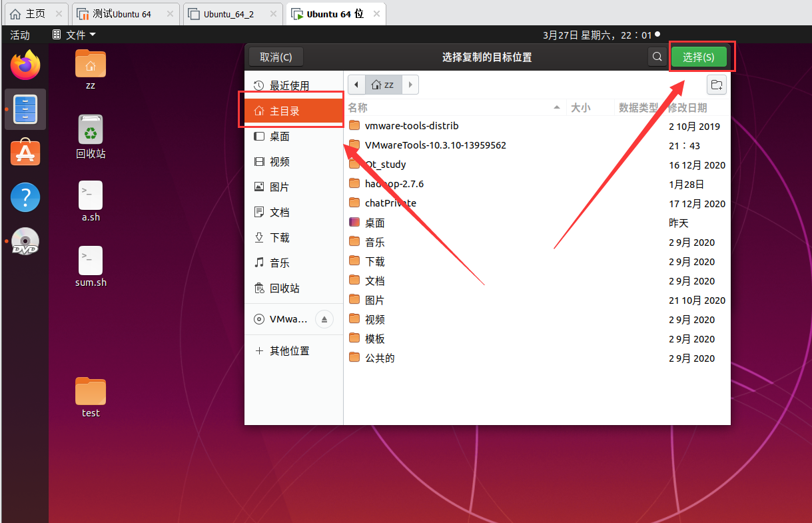Sort by the 名称 column header

click(455, 107)
